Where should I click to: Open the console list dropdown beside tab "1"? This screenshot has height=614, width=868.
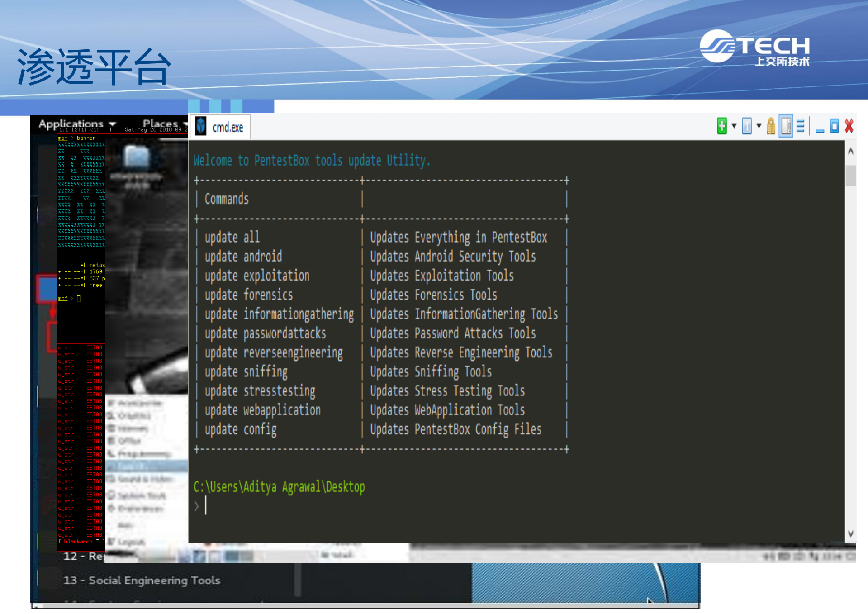[x=758, y=126]
